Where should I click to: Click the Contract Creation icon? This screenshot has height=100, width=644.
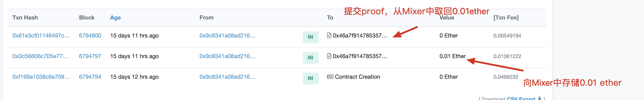coord(330,77)
